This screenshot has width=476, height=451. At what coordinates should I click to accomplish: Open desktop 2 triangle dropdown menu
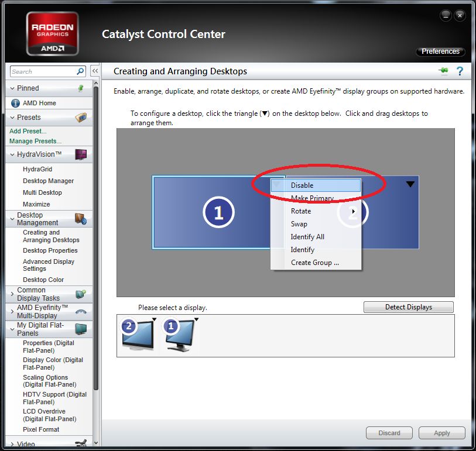[x=410, y=184]
